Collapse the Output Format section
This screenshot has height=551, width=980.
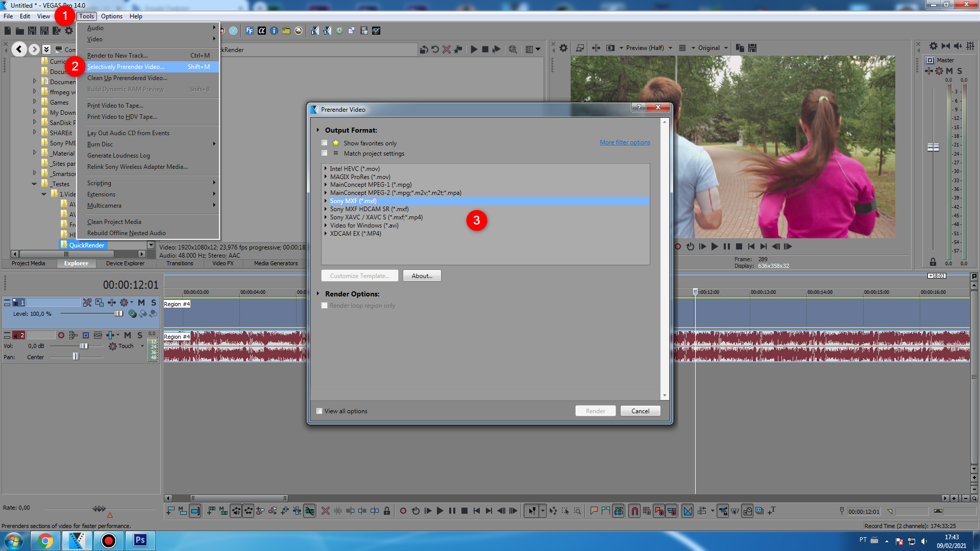[x=317, y=130]
